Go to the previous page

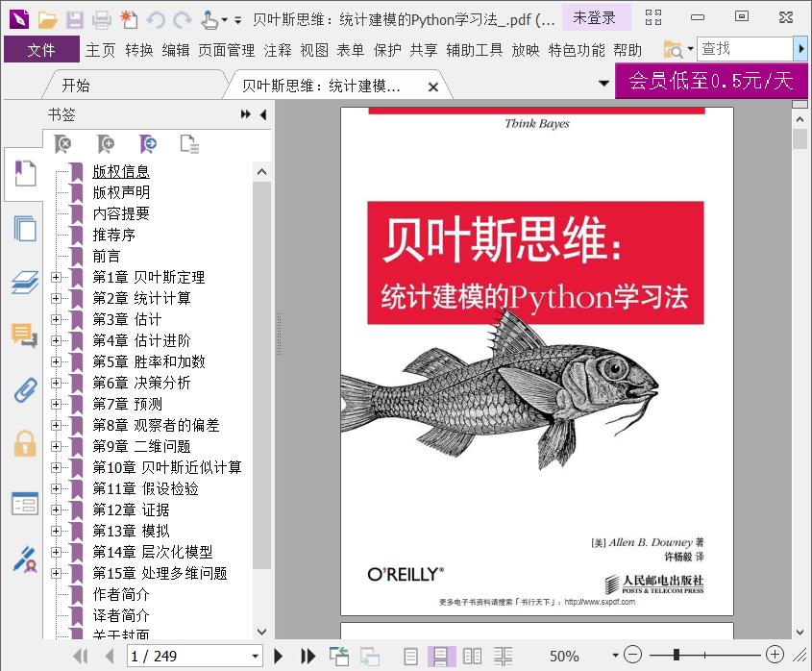click(109, 657)
